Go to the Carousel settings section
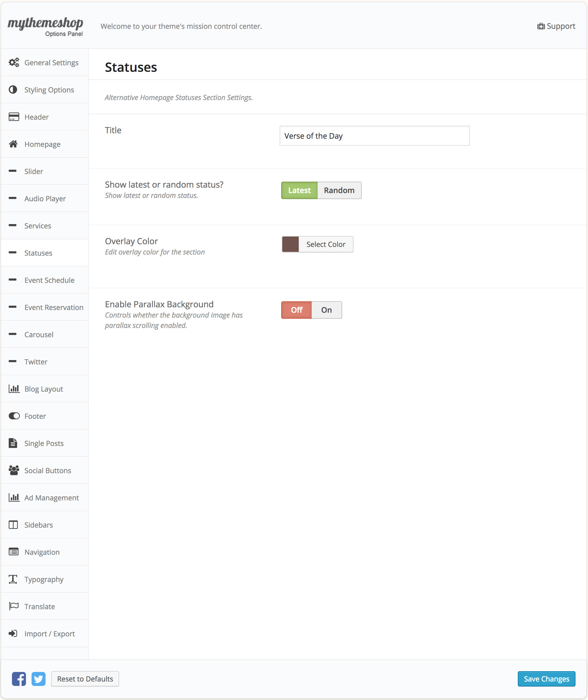The height and width of the screenshot is (700, 588). pos(39,334)
